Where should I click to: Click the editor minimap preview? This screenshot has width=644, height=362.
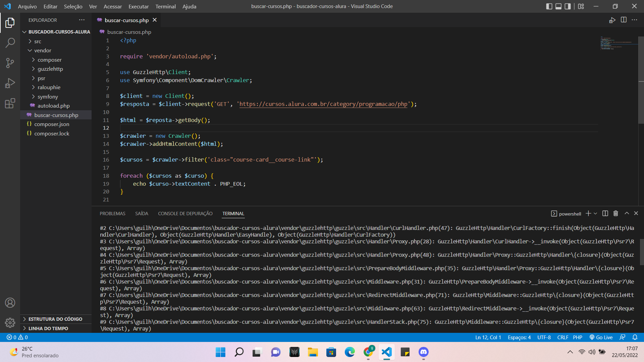pyautogui.click(x=619, y=43)
